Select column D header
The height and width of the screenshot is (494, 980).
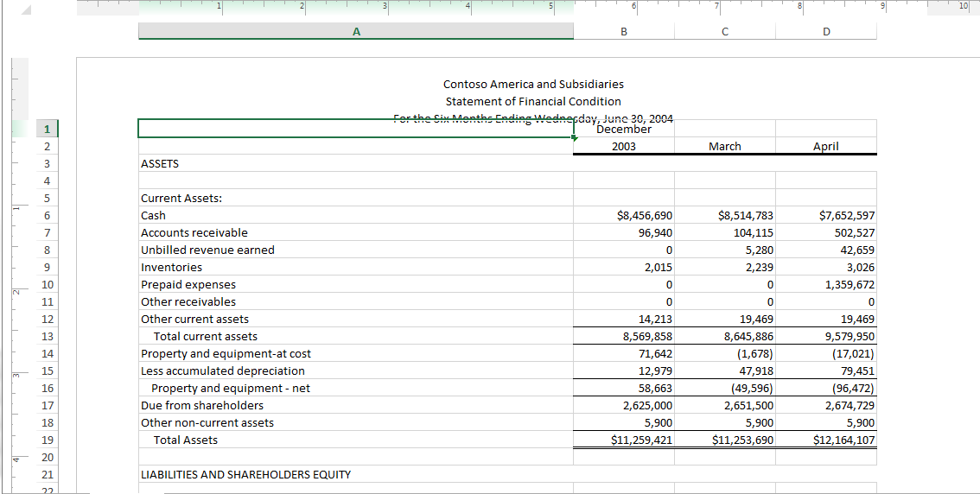point(826,31)
